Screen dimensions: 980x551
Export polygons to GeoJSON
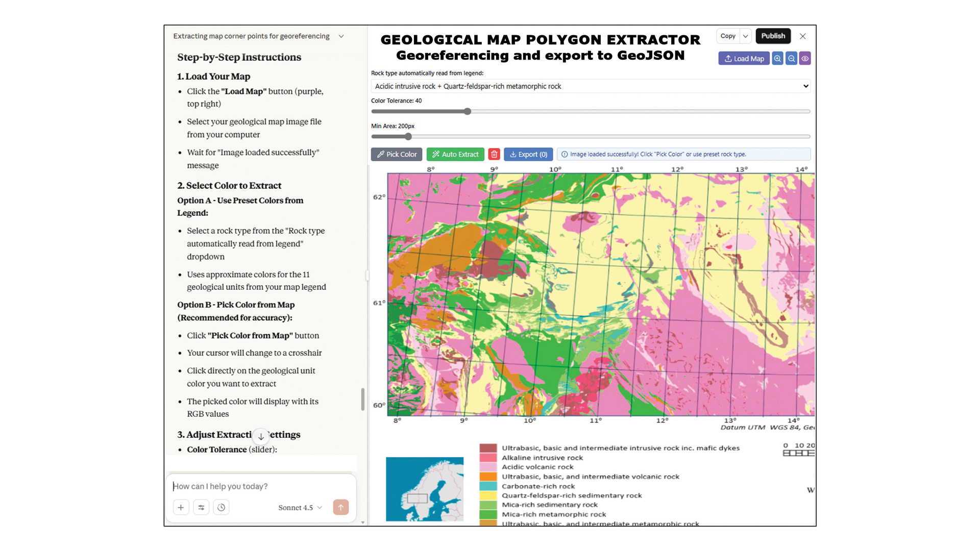click(x=528, y=154)
